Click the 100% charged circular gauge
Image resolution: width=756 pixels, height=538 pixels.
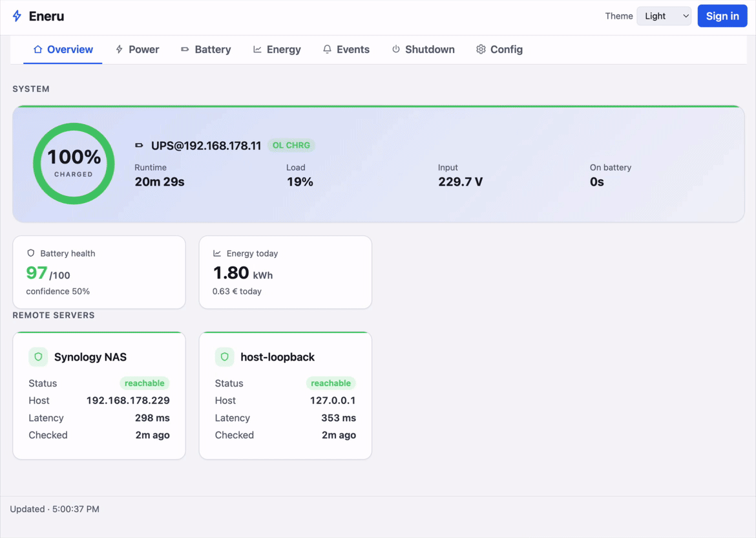click(74, 164)
